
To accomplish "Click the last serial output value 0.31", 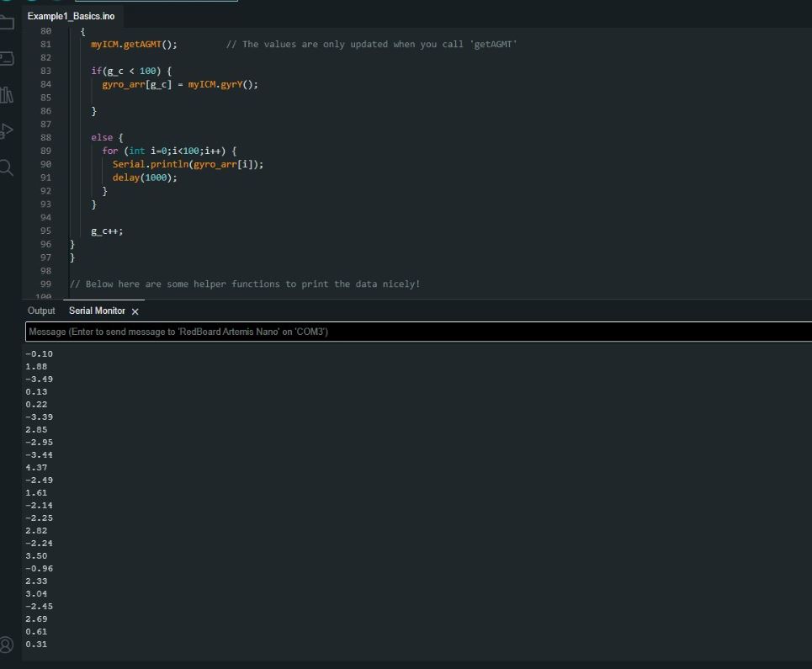I will click(x=36, y=644).
